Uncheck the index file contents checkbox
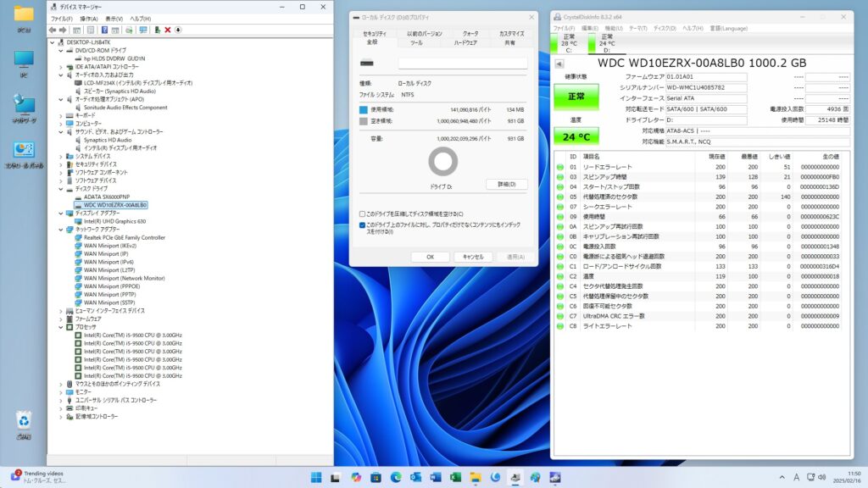This screenshot has width=868, height=488. pos(363,225)
